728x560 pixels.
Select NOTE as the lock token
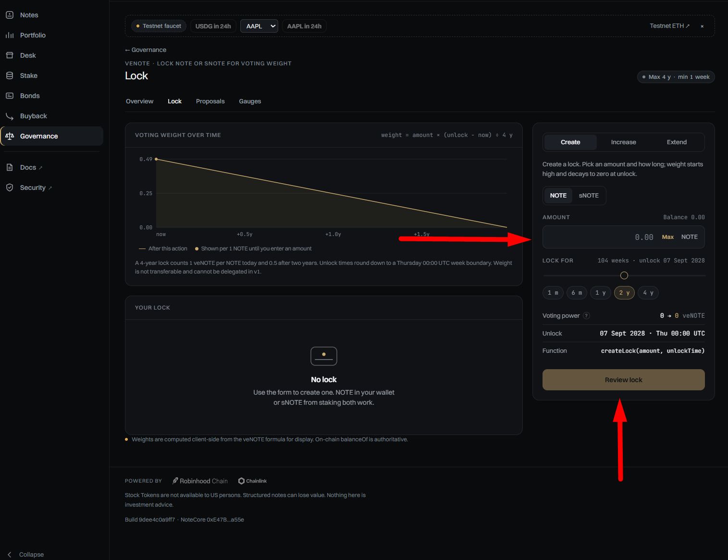coord(558,196)
